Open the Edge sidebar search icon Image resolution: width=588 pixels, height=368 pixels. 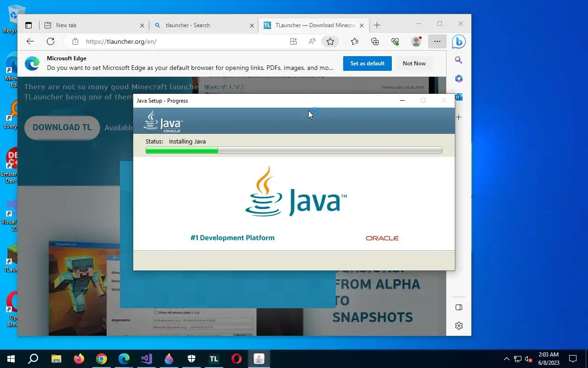point(458,60)
